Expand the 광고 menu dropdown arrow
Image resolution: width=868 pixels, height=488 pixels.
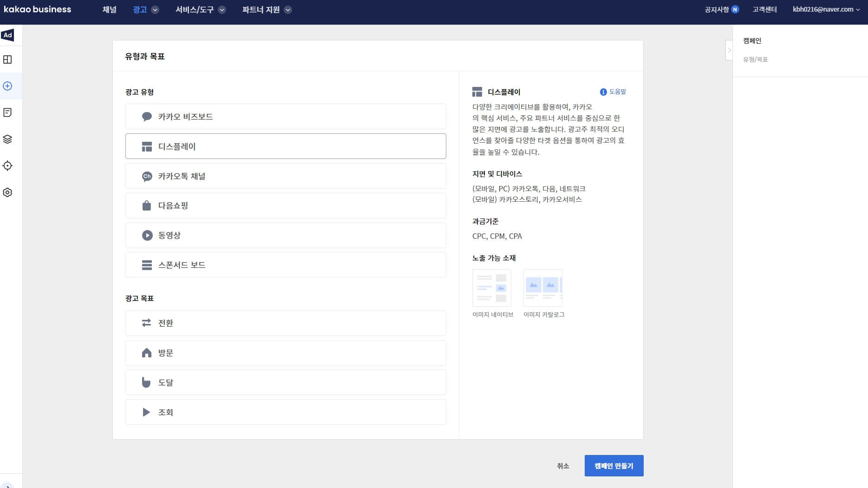point(155,10)
